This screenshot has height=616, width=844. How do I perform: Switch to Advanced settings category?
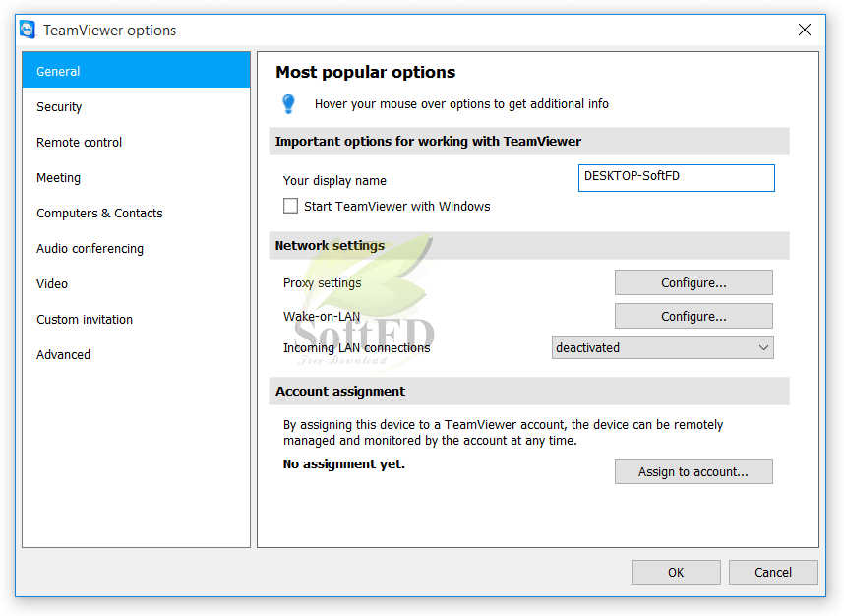coord(136,355)
